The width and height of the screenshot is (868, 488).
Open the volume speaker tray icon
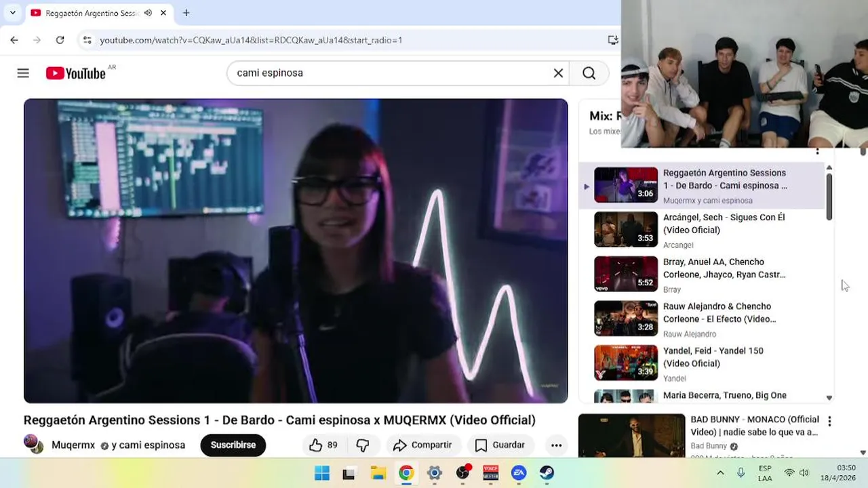pyautogui.click(x=804, y=473)
